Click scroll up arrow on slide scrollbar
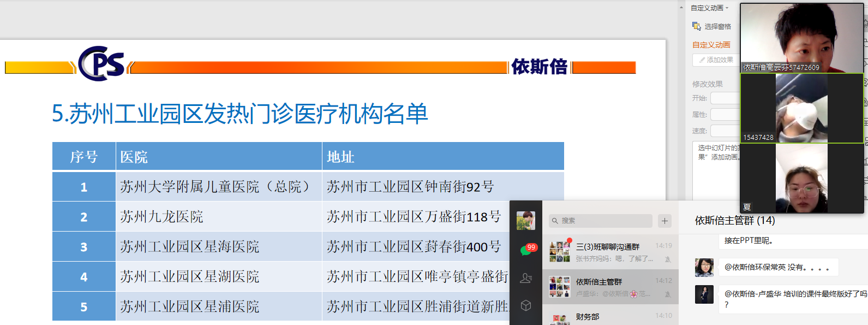This screenshot has height=325, width=868. point(681,8)
